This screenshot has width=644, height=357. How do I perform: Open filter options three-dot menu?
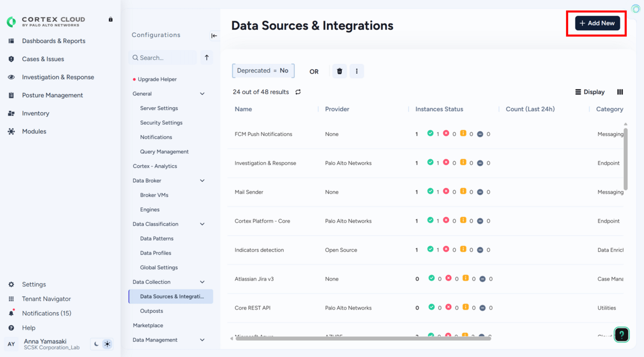pos(357,71)
